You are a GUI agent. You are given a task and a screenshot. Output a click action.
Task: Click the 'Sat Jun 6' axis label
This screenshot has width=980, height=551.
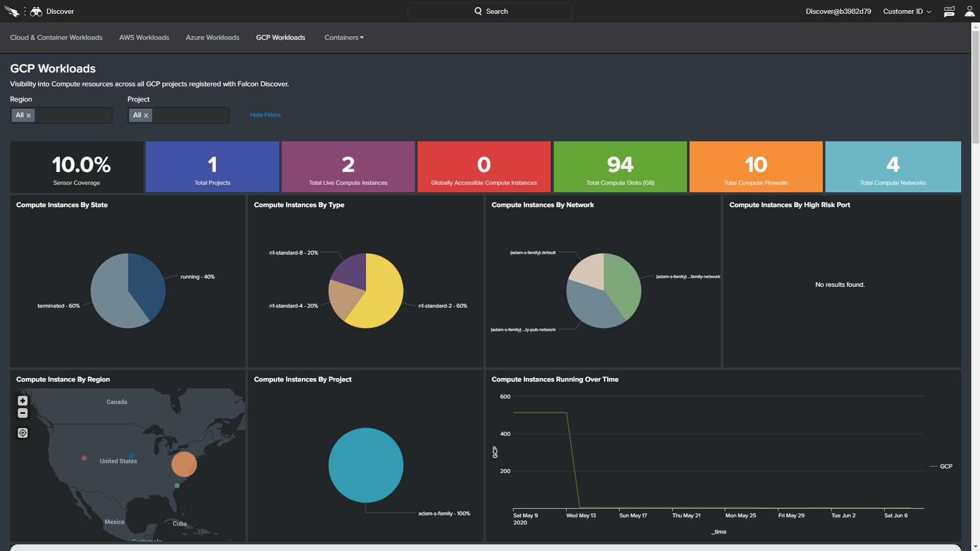[x=896, y=515]
